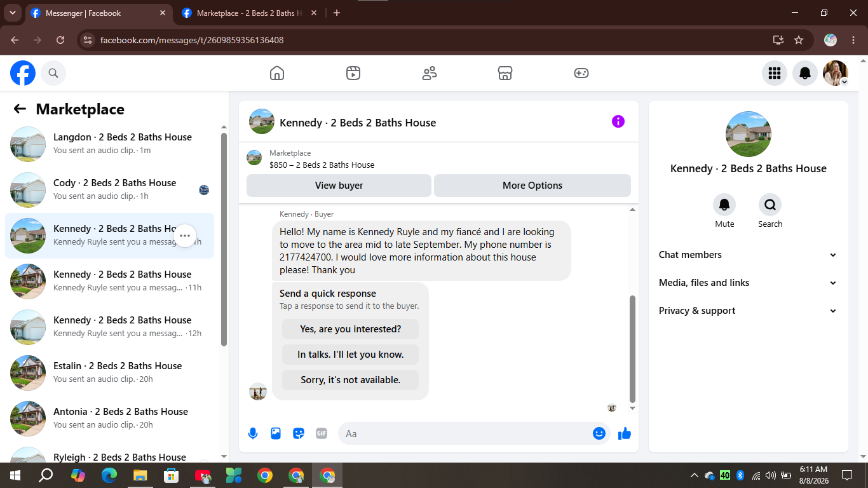
Task: Open File Explorer from the taskbar
Action: coord(140,475)
